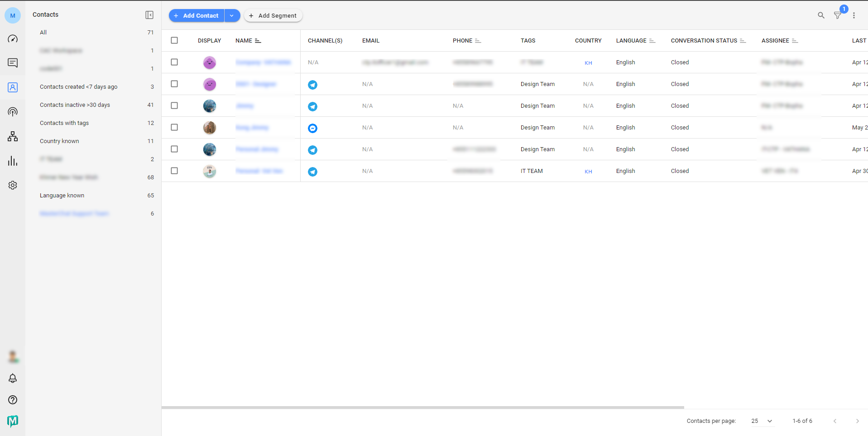868x436 pixels.
Task: Click KH country link in IT TEAM row
Action: [588, 172]
